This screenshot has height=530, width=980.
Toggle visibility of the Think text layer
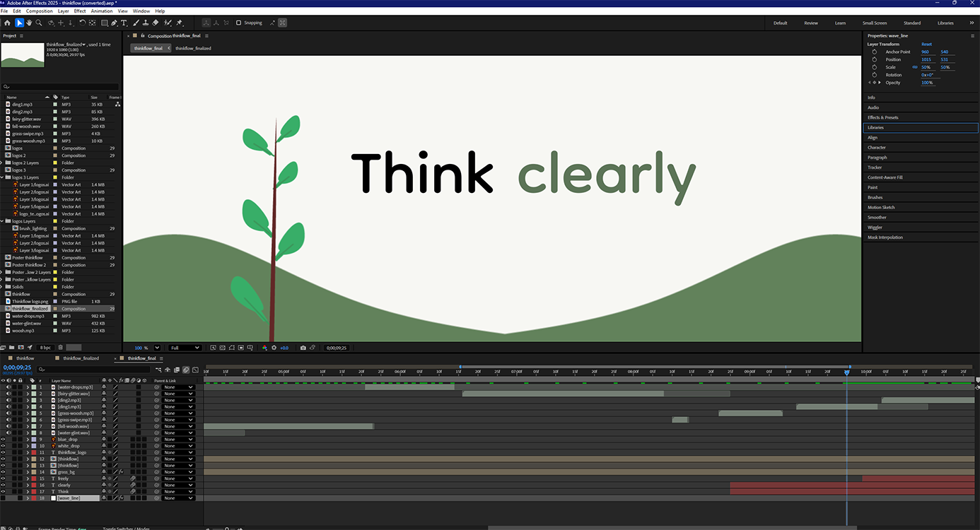pyautogui.click(x=3, y=492)
